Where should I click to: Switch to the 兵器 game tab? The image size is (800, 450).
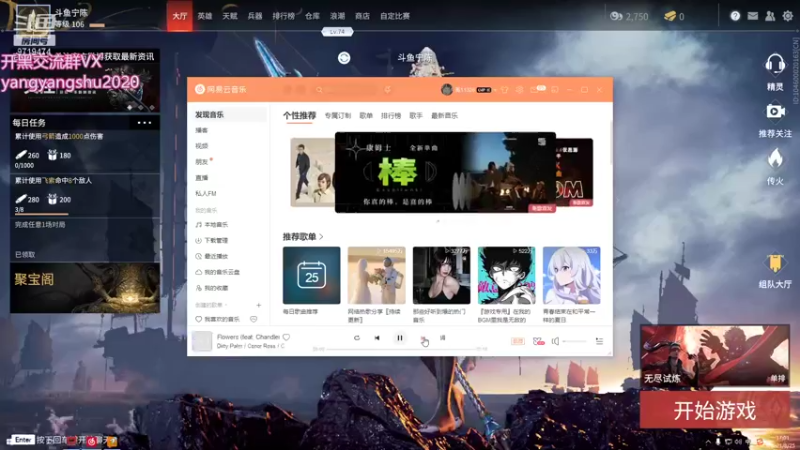[255, 16]
